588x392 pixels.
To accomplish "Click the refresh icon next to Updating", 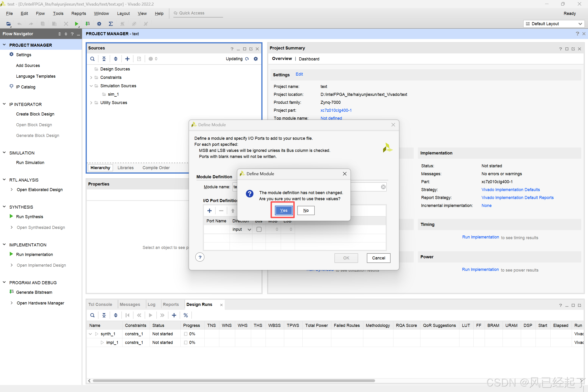I will coord(247,59).
